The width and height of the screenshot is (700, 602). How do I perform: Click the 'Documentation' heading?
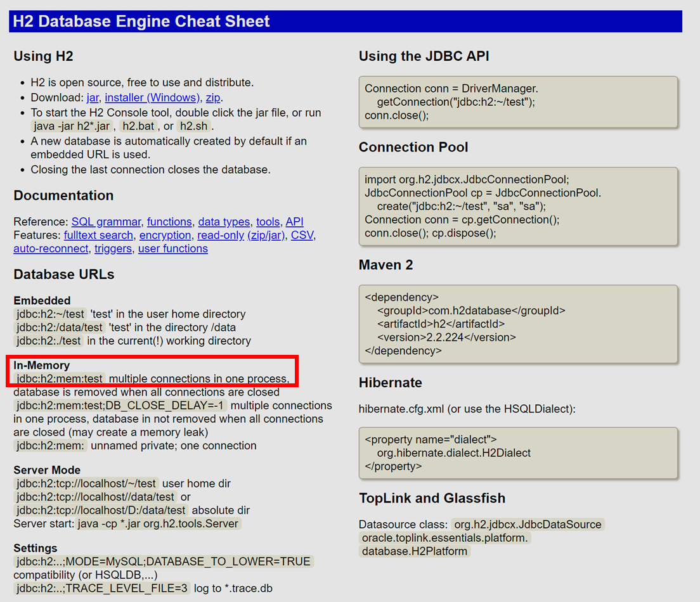(x=63, y=195)
